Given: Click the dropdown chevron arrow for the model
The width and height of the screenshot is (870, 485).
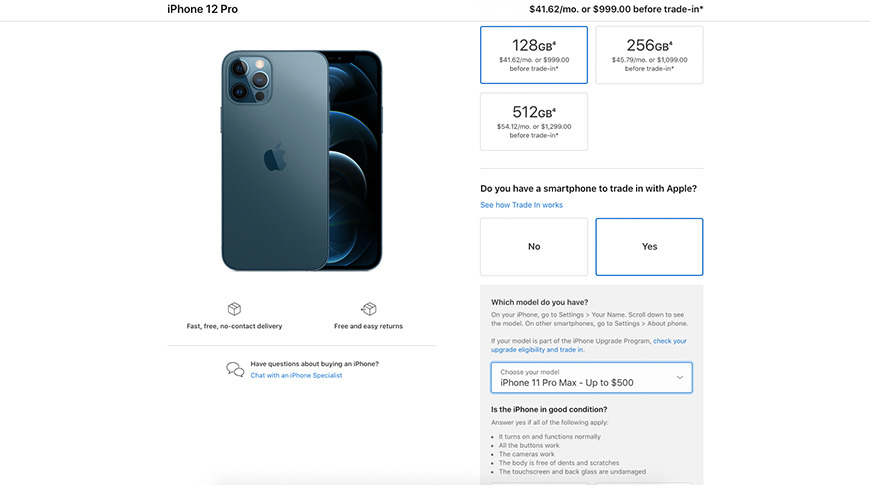Looking at the screenshot, I should point(680,377).
